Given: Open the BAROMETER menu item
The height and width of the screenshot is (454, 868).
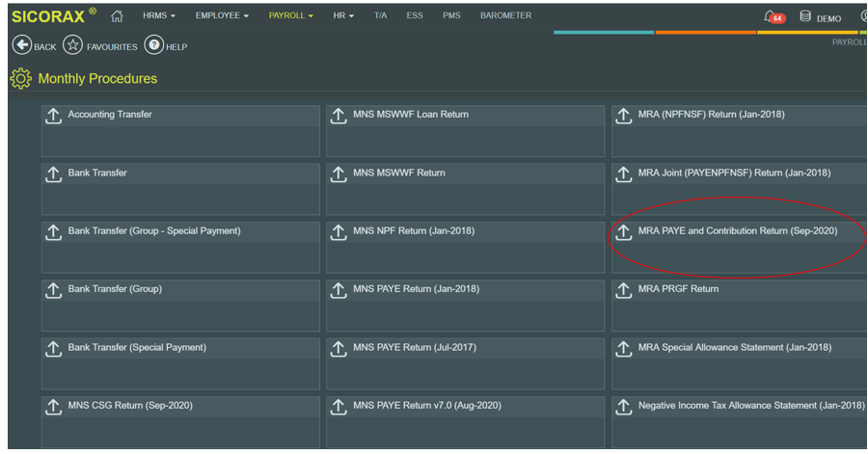Looking at the screenshot, I should pyautogui.click(x=506, y=15).
